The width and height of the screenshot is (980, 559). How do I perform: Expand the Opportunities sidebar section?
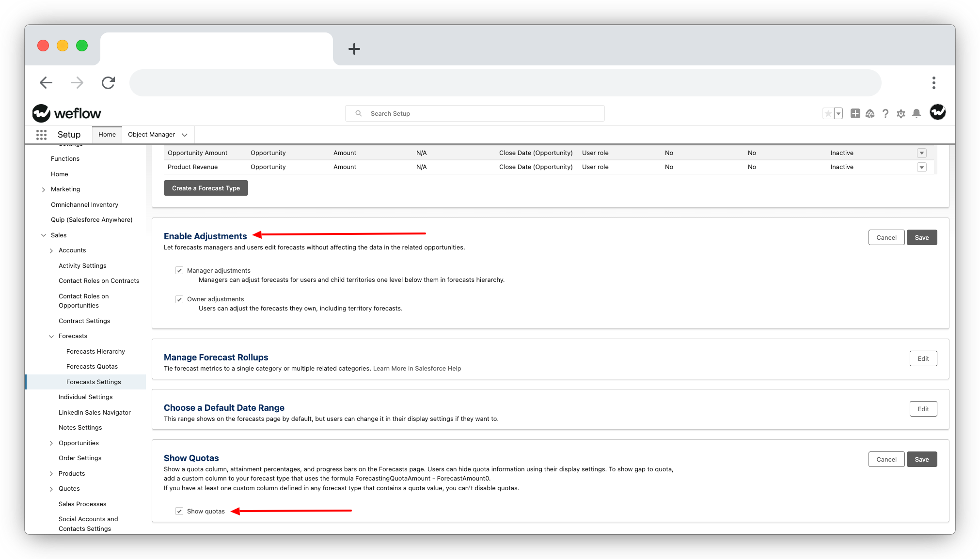[51, 443]
